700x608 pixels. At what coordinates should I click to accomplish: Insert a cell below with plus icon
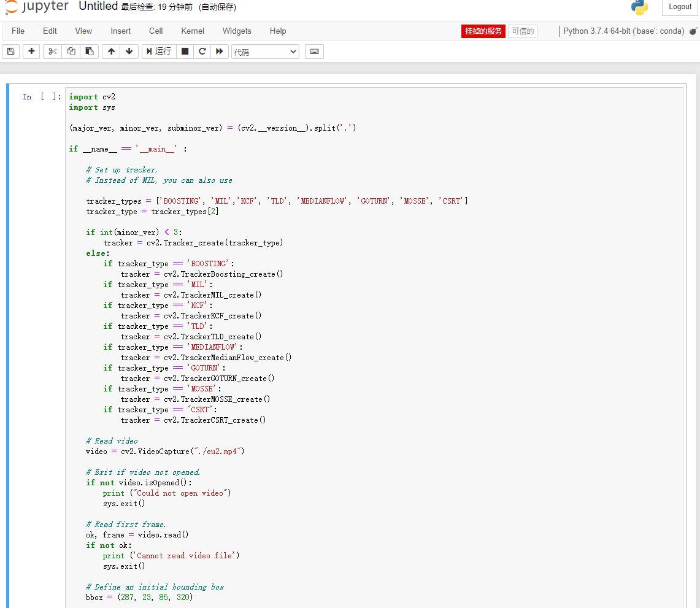point(31,52)
